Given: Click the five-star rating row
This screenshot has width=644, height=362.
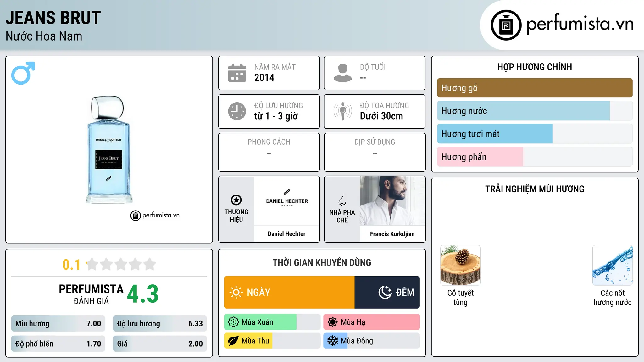Looking at the screenshot, I should pyautogui.click(x=121, y=264).
